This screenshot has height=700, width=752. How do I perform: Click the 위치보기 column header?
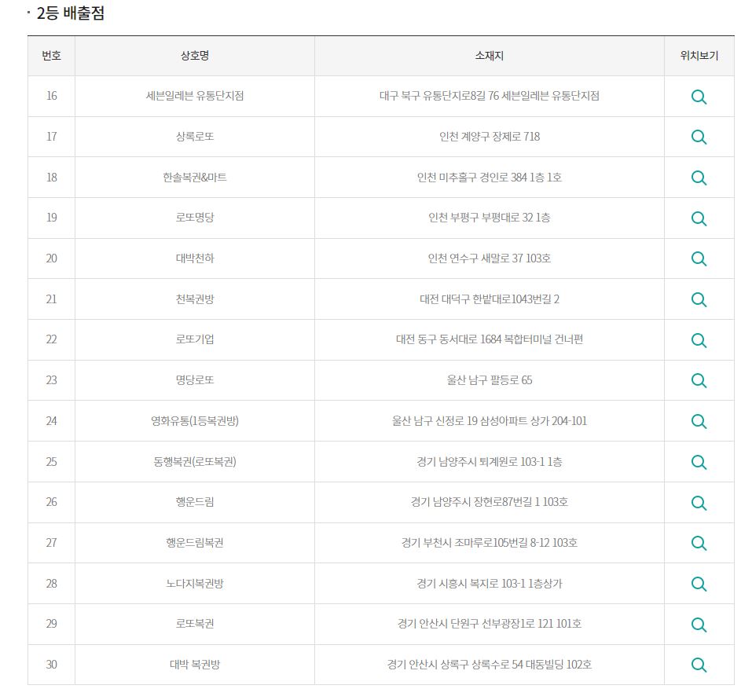click(x=699, y=56)
